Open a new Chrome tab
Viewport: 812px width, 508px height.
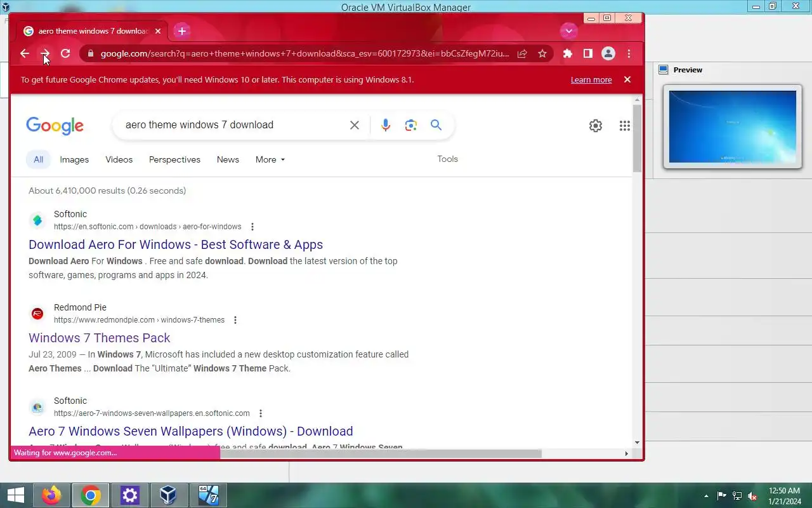tap(182, 30)
